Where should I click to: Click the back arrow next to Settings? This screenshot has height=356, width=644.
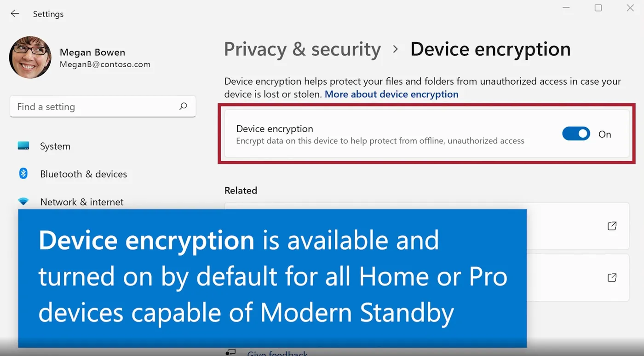pyautogui.click(x=15, y=14)
